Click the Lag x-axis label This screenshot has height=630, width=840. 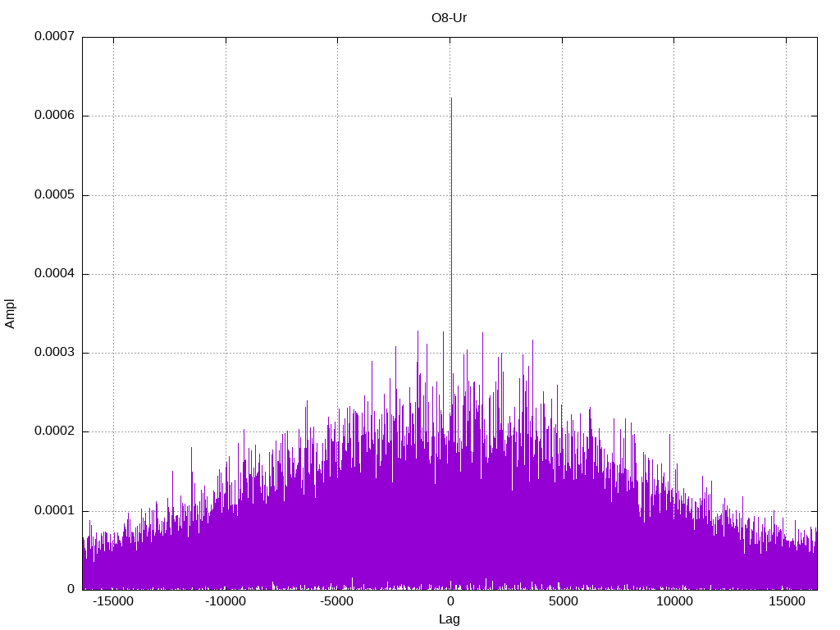point(450,619)
